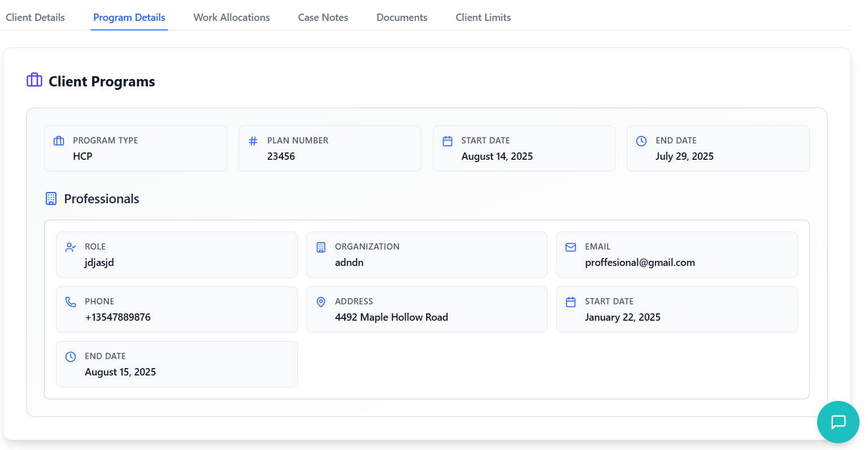This screenshot has height=450, width=868.
Task: Click the envelope icon next to Email
Action: point(571,247)
